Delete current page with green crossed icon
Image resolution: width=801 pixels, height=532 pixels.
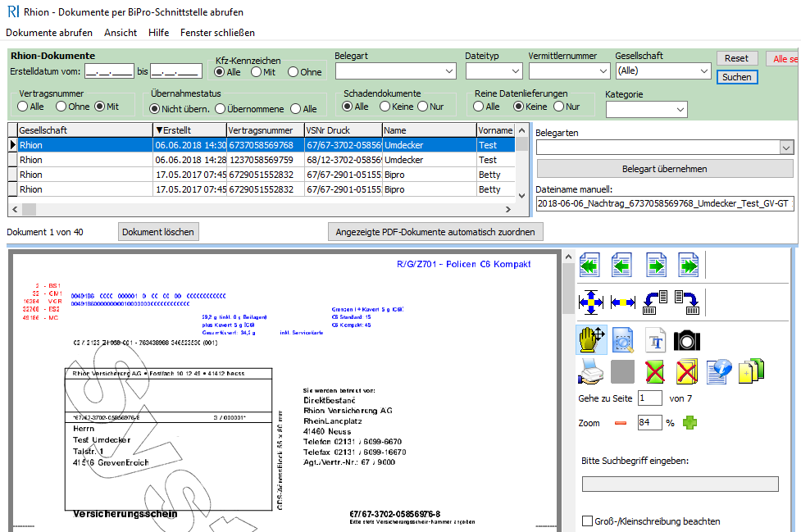(655, 371)
